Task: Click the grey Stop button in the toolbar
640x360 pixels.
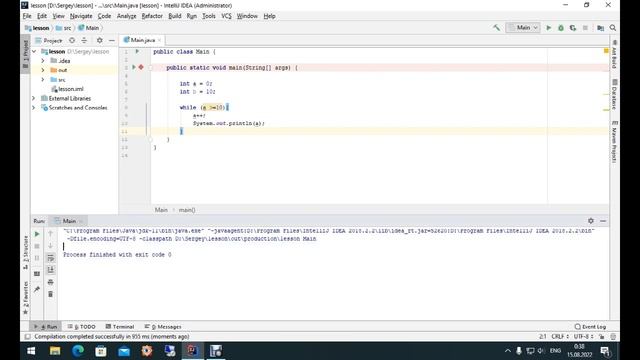Action: point(585,28)
